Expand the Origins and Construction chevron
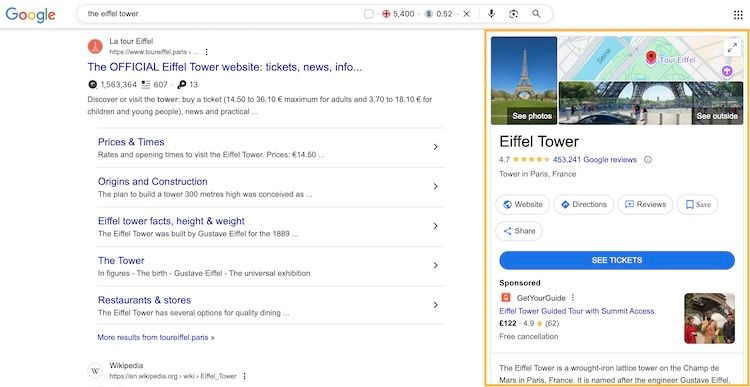The height and width of the screenshot is (387, 750). [435, 186]
